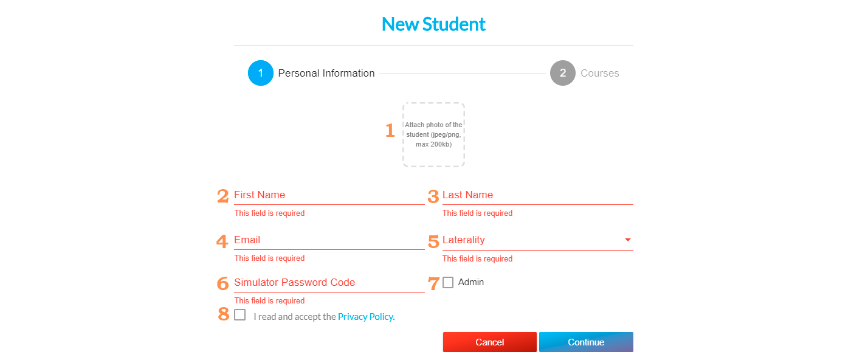Click the required error under Simulator Password Code
This screenshot has width=868, height=360.
pos(269,300)
